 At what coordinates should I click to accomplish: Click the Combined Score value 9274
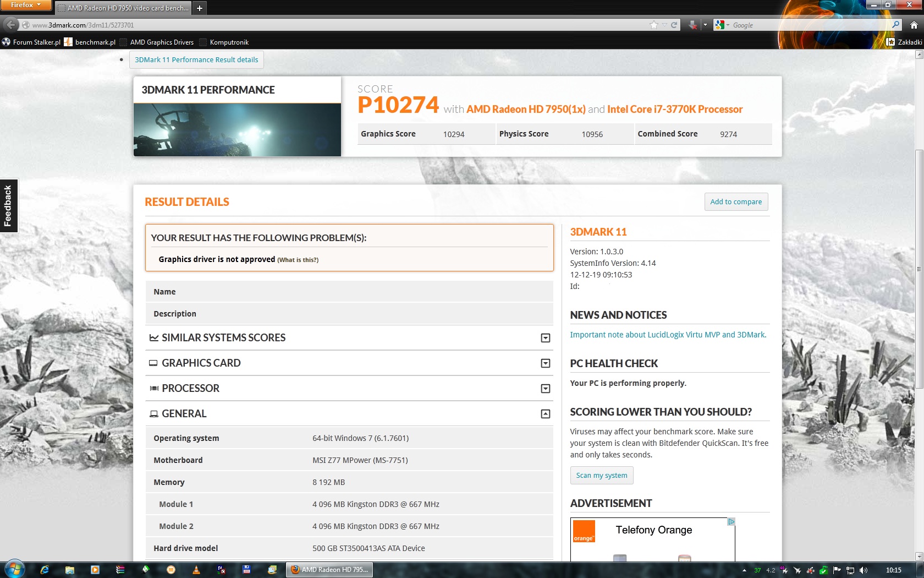coord(729,134)
